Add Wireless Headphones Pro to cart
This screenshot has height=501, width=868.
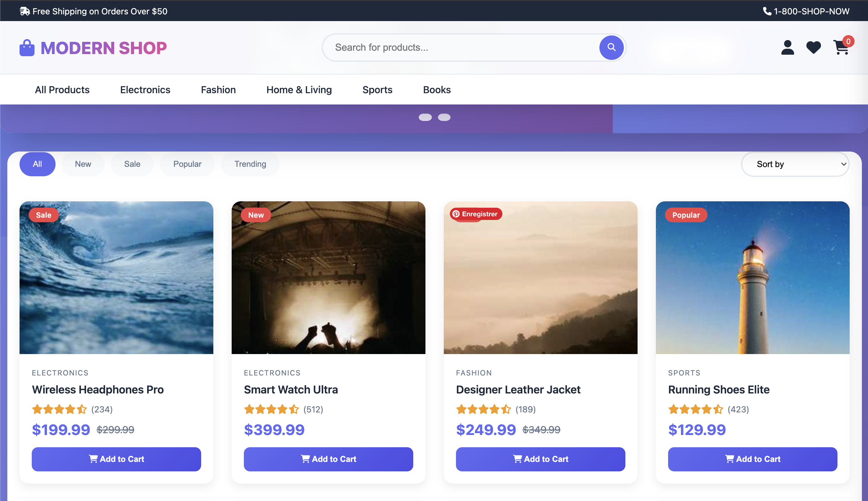point(116,459)
